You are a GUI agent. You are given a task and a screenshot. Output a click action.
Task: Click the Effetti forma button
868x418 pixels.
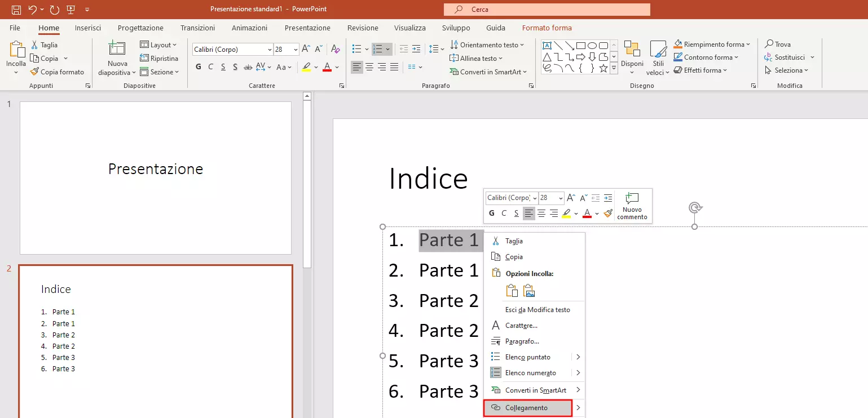click(700, 70)
